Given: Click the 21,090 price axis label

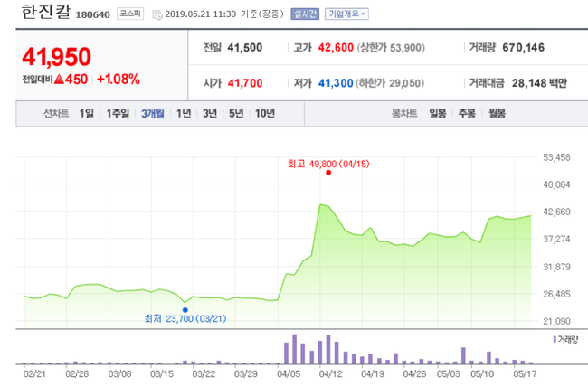Looking at the screenshot, I should click(556, 321).
